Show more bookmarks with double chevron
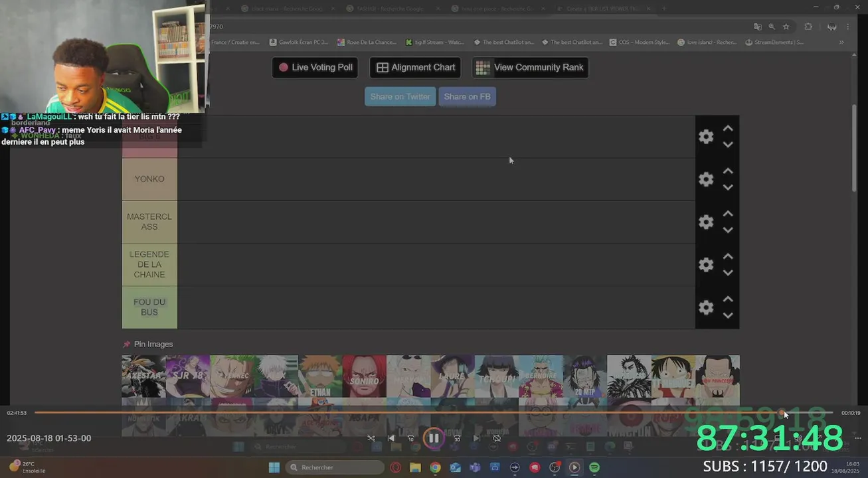Image resolution: width=868 pixels, height=478 pixels. [x=841, y=42]
